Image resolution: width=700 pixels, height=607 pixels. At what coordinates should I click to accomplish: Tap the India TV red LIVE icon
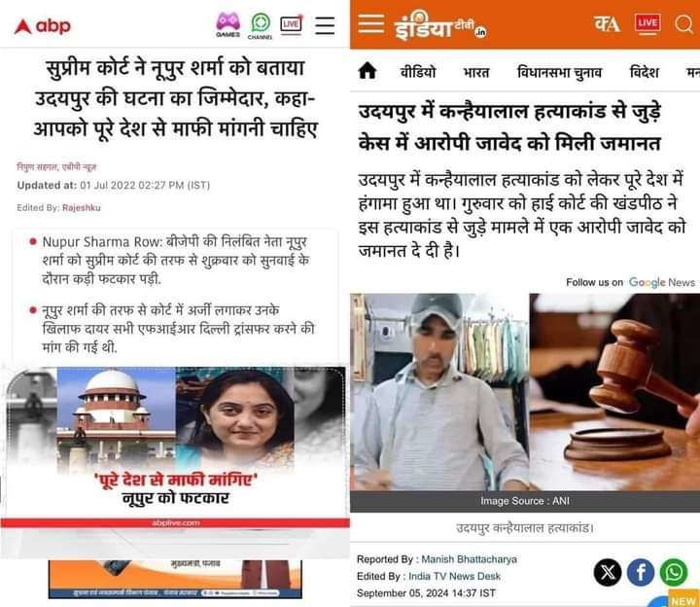pos(647,23)
